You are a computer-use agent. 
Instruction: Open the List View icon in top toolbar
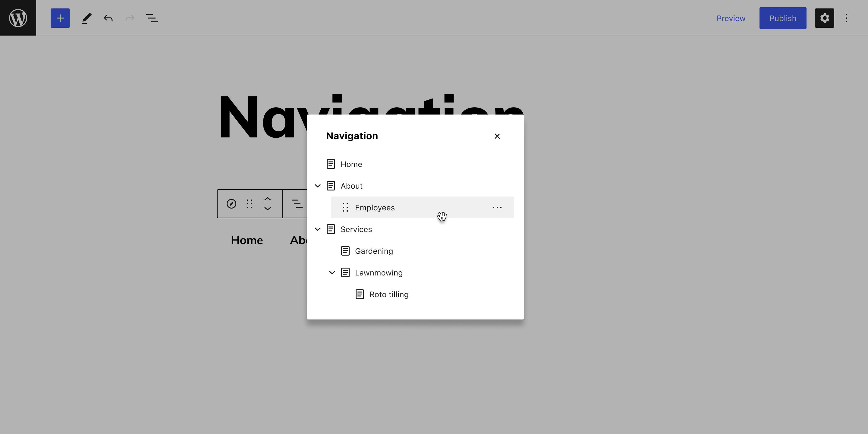[x=152, y=18]
